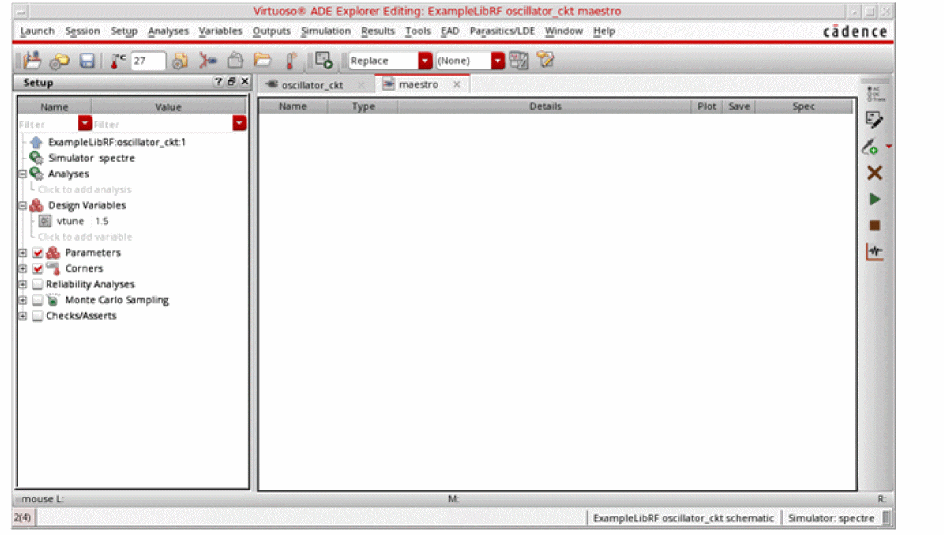This screenshot has height=535, width=944.
Task: Open the Variables menu
Action: [x=220, y=31]
